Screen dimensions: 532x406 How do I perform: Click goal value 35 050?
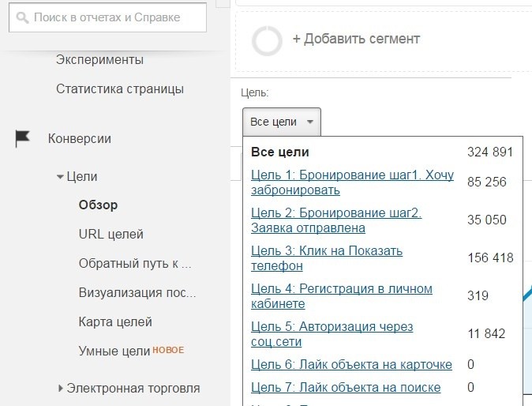pyautogui.click(x=487, y=220)
